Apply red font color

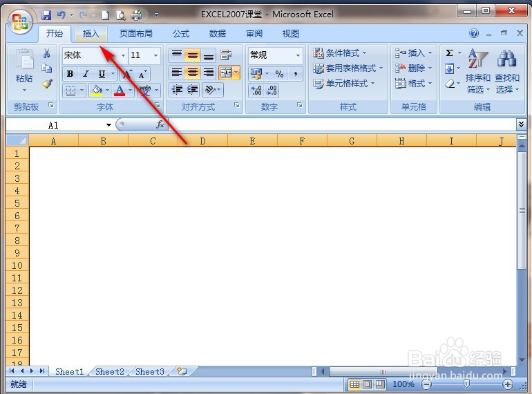tap(120, 91)
